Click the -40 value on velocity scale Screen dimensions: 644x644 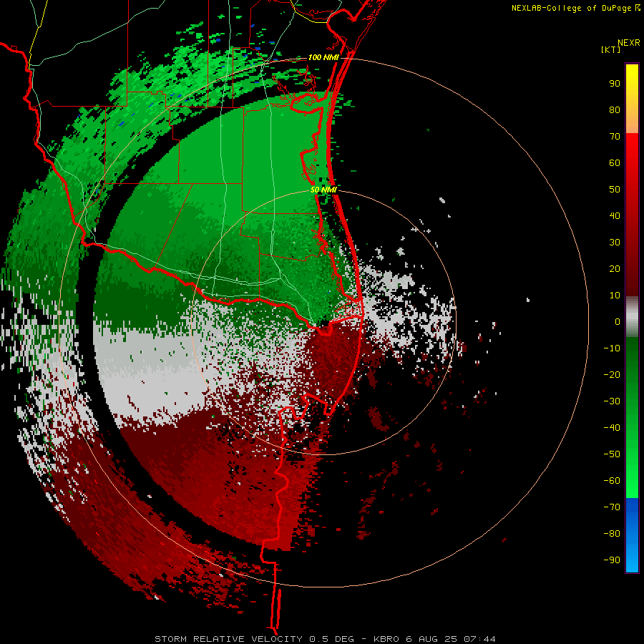pyautogui.click(x=612, y=428)
